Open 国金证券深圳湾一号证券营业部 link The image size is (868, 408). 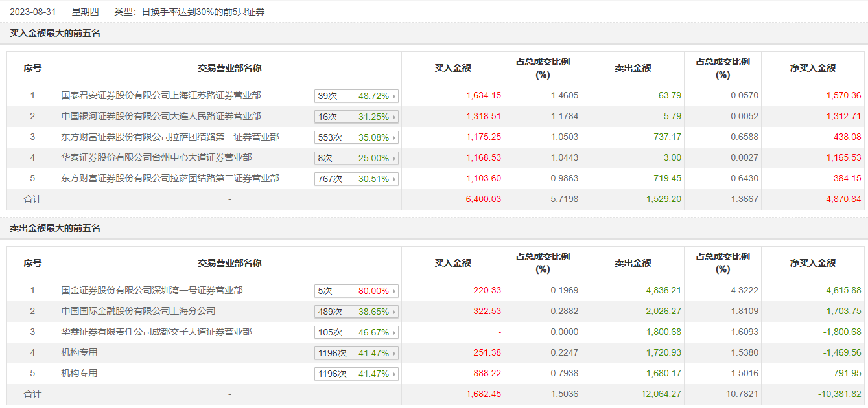152,291
